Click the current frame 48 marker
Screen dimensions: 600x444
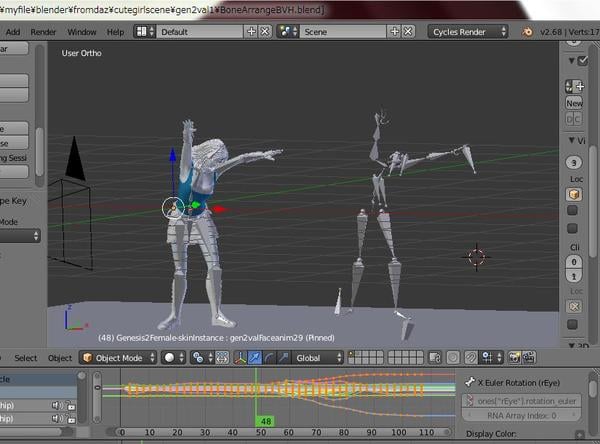(265, 421)
